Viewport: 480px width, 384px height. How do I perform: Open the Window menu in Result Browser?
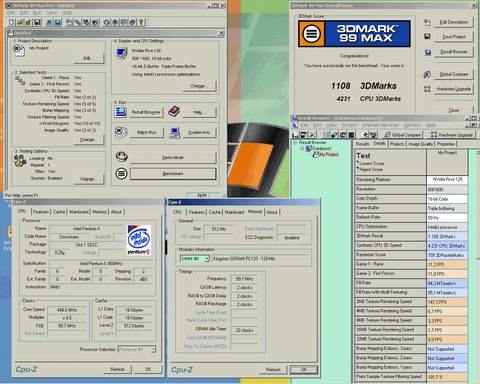click(x=412, y=125)
